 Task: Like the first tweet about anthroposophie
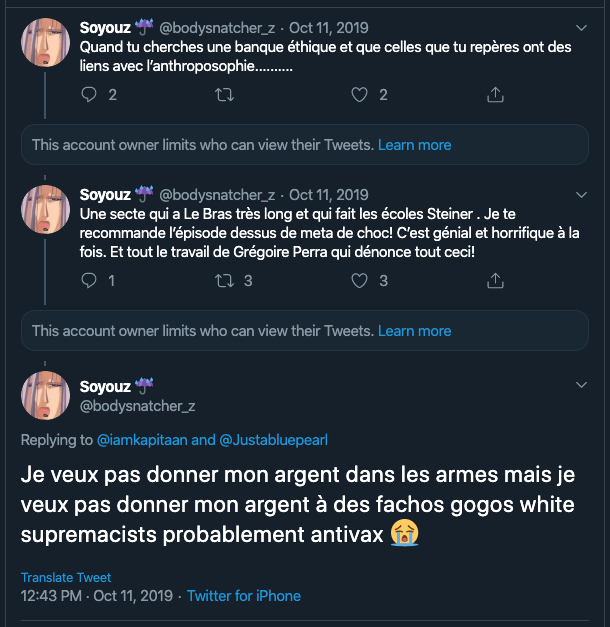[360, 95]
